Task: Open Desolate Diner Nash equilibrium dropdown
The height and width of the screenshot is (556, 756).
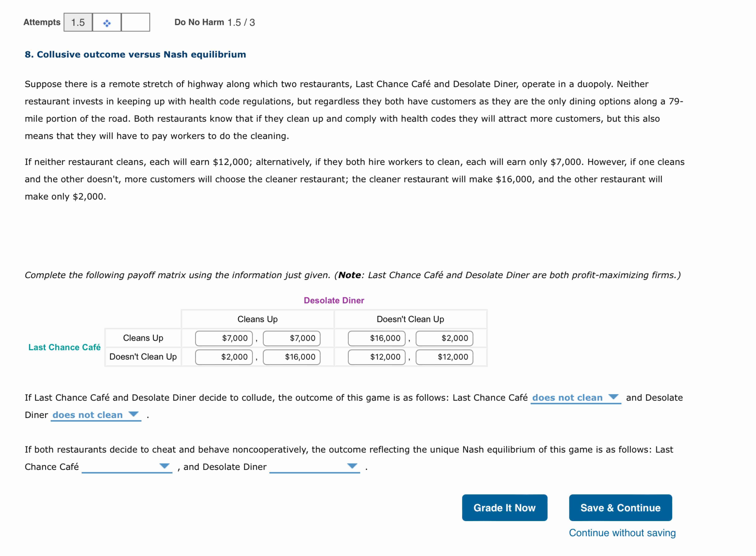Action: (x=314, y=467)
